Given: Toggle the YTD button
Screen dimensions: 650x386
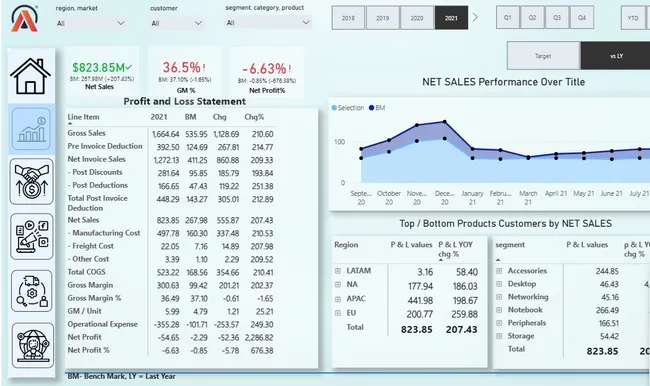Looking at the screenshot, I should pyautogui.click(x=633, y=18).
